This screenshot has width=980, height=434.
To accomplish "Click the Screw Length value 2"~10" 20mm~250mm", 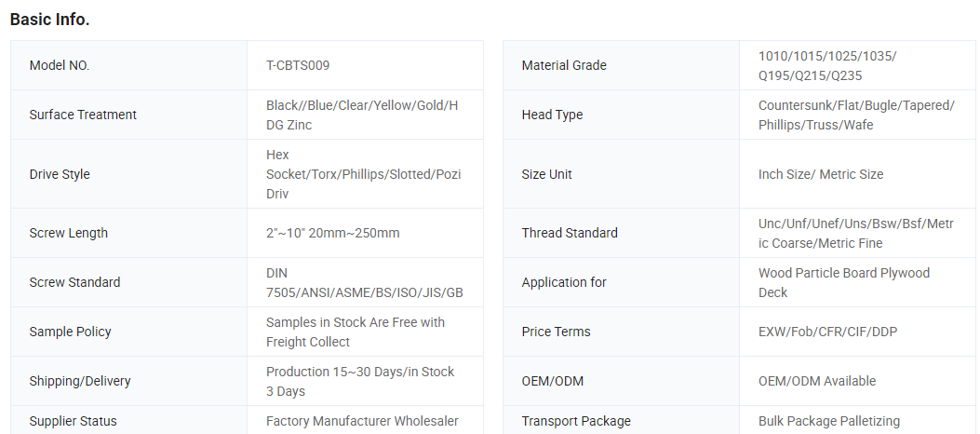I will pyautogui.click(x=332, y=233).
